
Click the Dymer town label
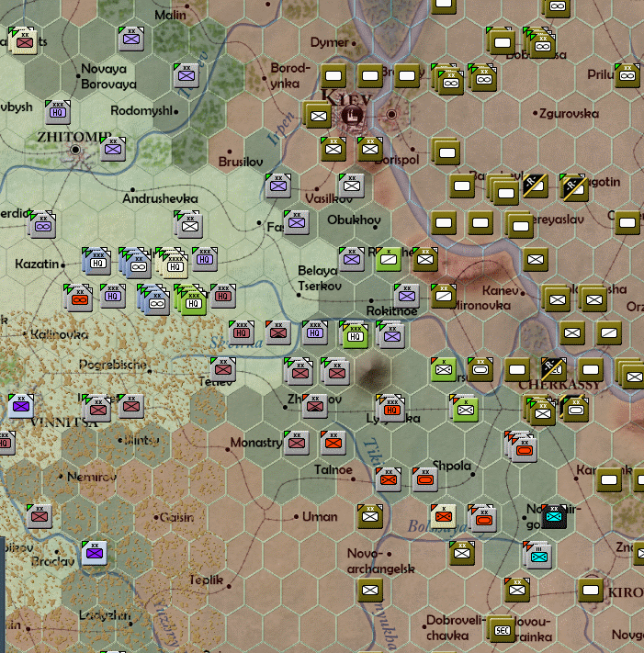coord(330,42)
